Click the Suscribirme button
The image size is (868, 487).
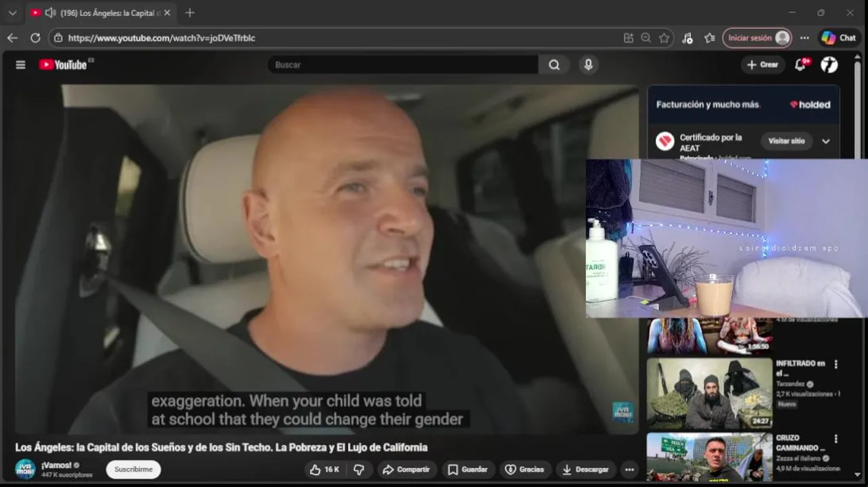click(133, 469)
